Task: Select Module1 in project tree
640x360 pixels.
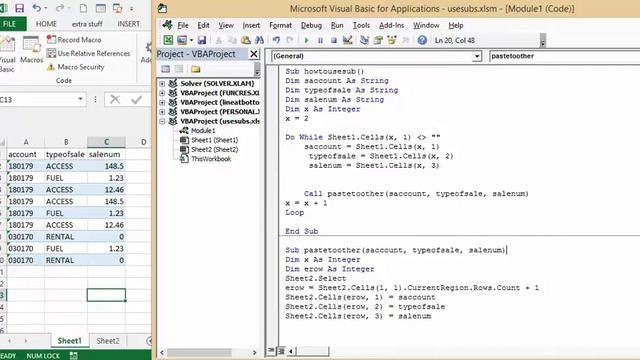Action: pyautogui.click(x=203, y=131)
